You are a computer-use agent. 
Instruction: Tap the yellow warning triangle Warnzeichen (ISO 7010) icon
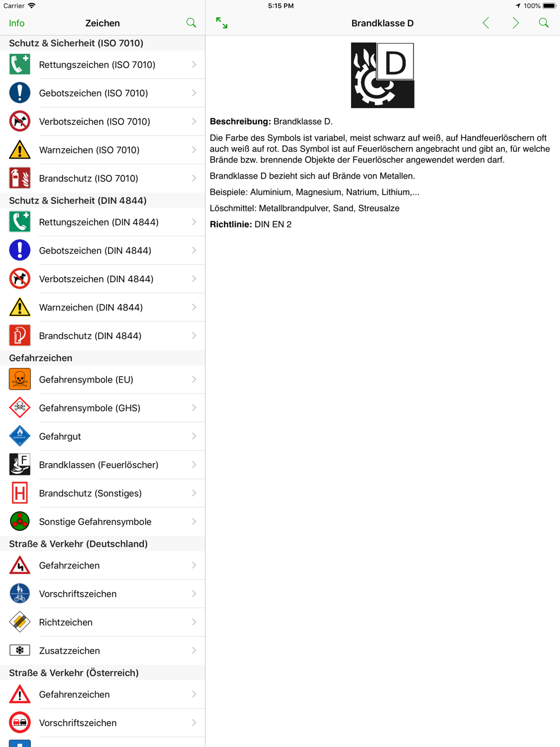(x=20, y=150)
